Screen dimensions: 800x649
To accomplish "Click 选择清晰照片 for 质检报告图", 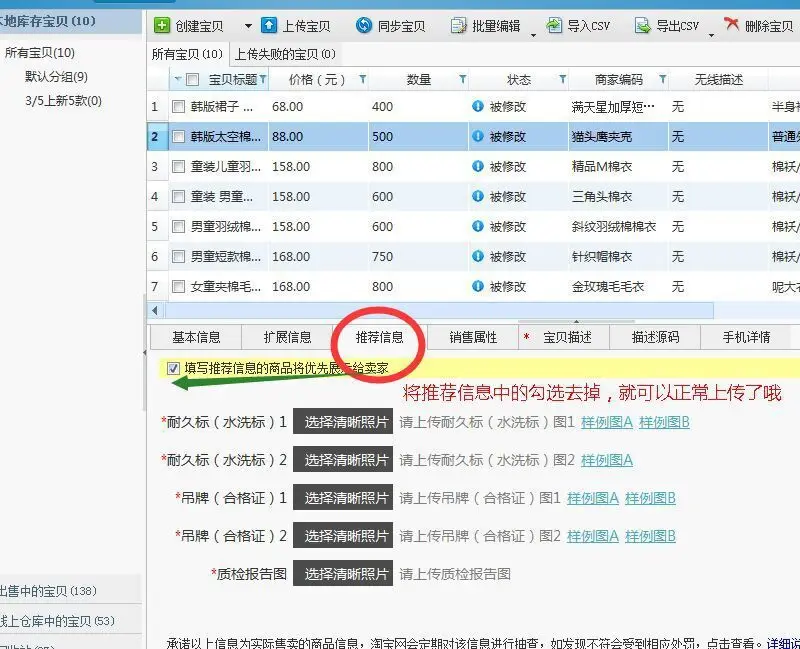I will pos(343,573).
